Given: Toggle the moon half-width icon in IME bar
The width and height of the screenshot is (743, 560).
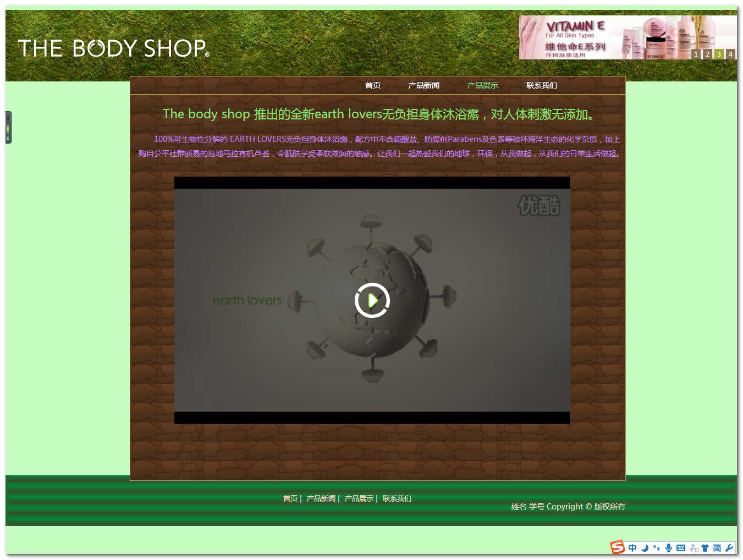Looking at the screenshot, I should (645, 548).
